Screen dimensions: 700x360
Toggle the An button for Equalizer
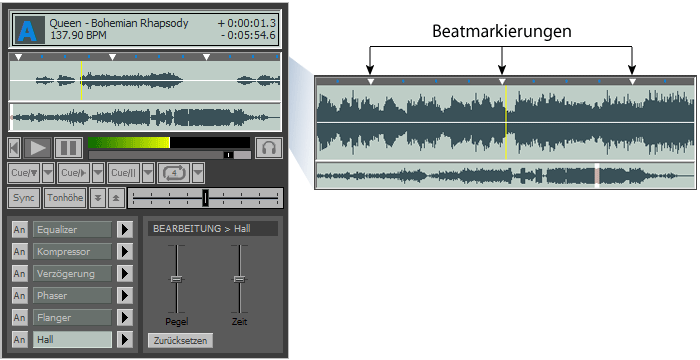coord(19,230)
